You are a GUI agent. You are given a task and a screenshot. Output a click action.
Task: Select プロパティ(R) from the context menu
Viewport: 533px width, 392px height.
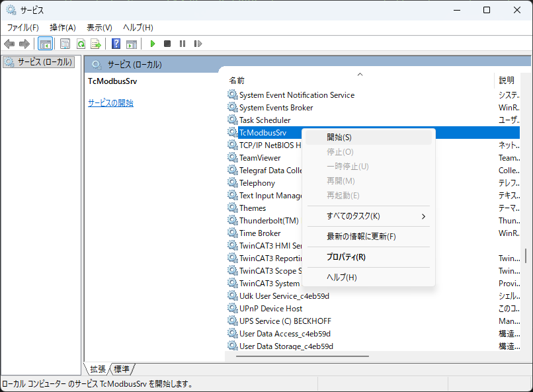pos(346,257)
